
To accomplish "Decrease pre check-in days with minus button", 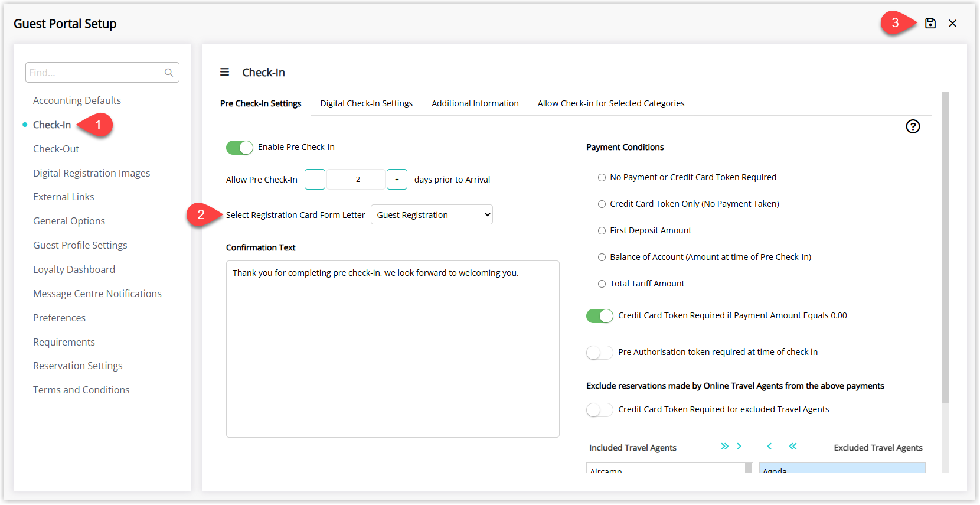I will pyautogui.click(x=315, y=179).
